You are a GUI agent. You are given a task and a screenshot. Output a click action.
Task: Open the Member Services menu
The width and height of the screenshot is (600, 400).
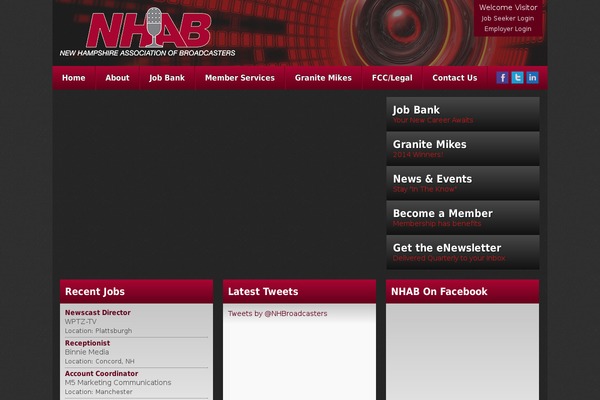coord(240,78)
